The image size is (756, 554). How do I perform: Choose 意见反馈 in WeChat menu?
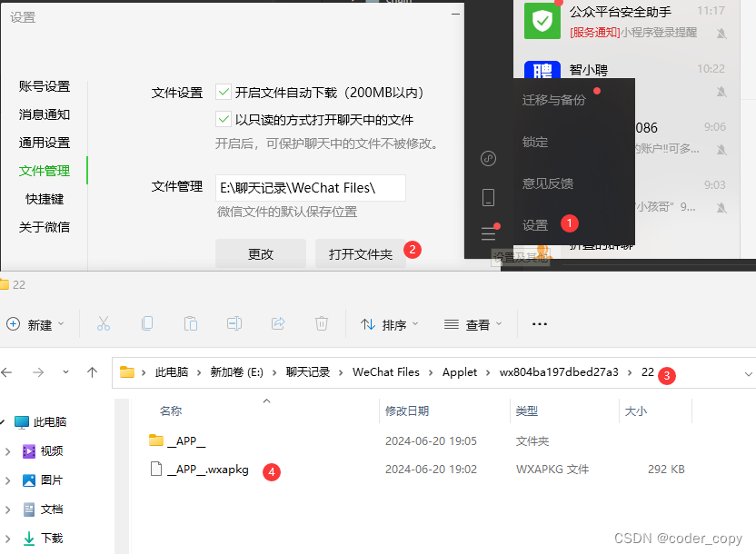(548, 183)
